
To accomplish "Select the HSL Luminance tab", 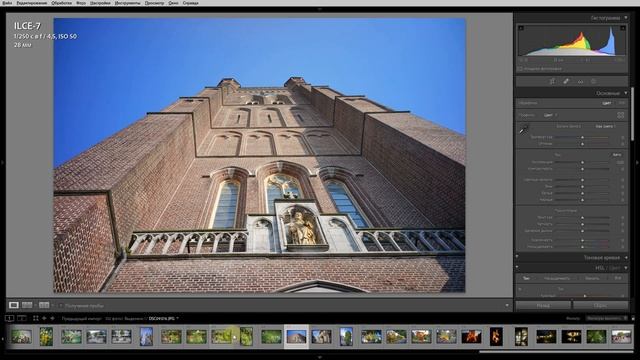I will [592, 278].
